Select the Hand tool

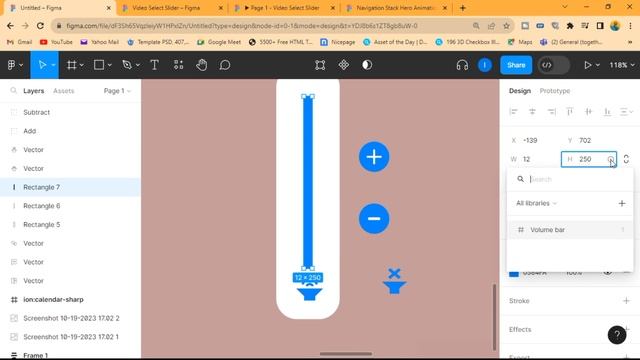tap(201, 65)
